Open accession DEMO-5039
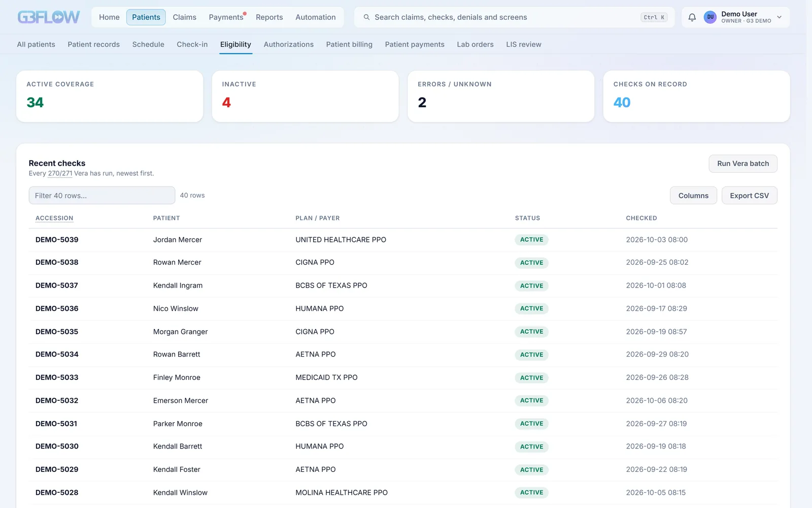 (57, 240)
